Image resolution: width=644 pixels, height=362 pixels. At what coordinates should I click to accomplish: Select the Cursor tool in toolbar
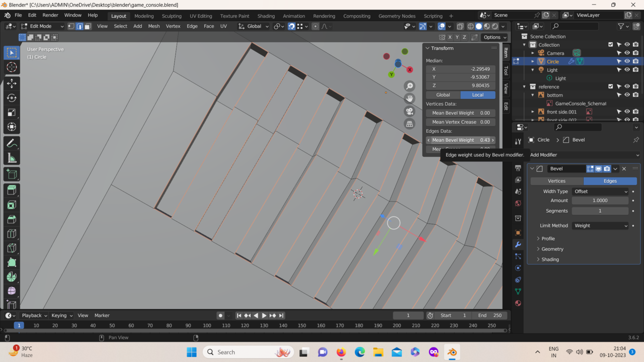tap(12, 67)
